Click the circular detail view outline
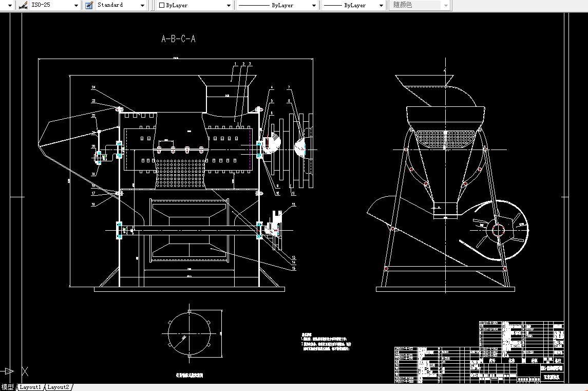Viewport: 588px width, 391px height. tap(189, 333)
